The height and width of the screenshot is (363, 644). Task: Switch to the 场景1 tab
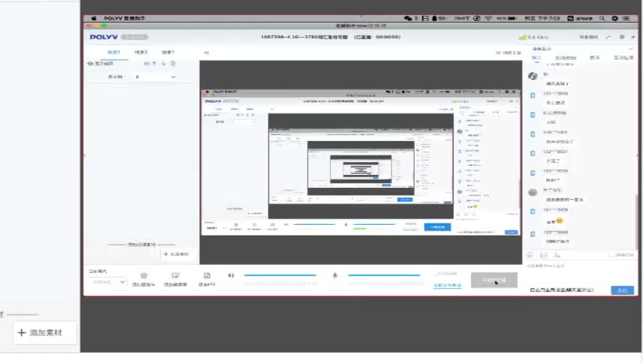(x=114, y=52)
